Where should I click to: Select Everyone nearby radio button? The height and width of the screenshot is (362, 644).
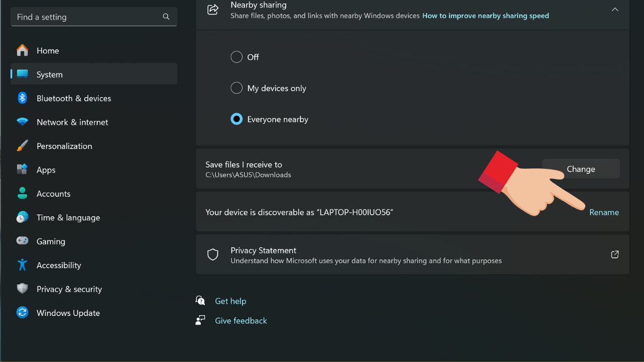pos(237,119)
